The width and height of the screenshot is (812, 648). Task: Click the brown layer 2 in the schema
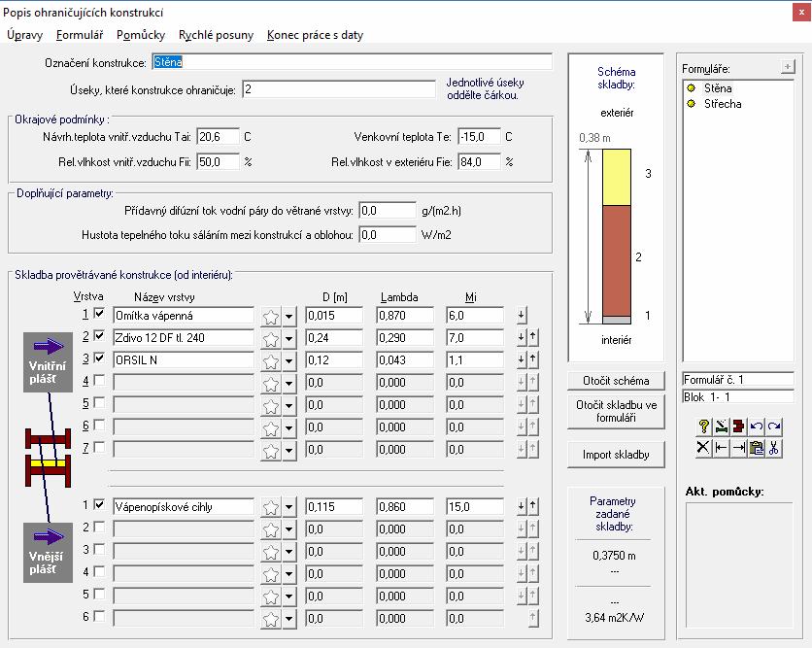tap(616, 260)
